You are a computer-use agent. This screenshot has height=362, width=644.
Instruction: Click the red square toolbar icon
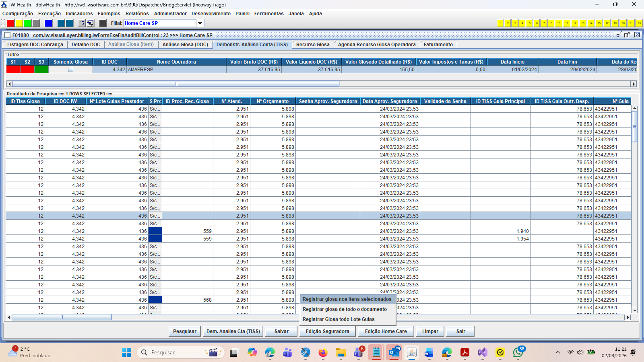(11, 23)
